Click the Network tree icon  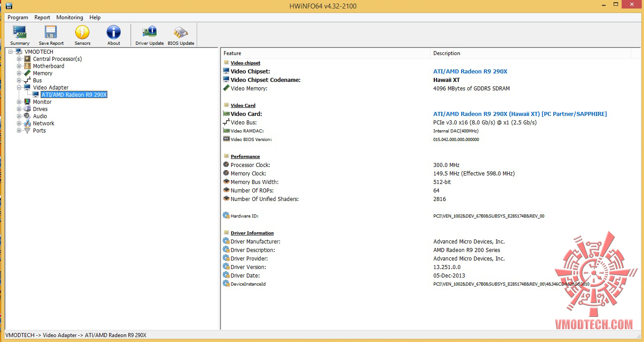pyautogui.click(x=28, y=123)
